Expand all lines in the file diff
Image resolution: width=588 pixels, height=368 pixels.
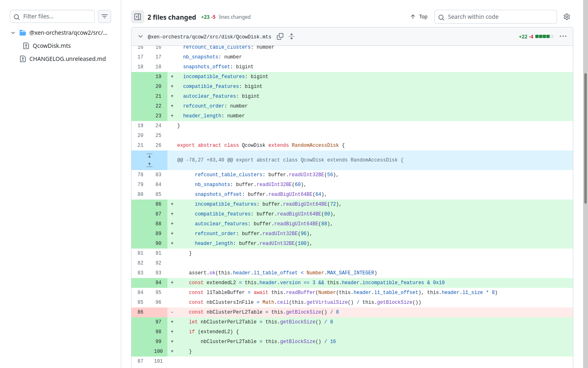pyautogui.click(x=292, y=36)
